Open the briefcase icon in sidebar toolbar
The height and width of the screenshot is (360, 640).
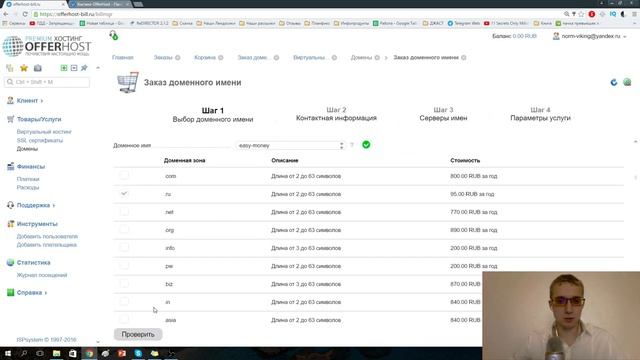pos(38,68)
